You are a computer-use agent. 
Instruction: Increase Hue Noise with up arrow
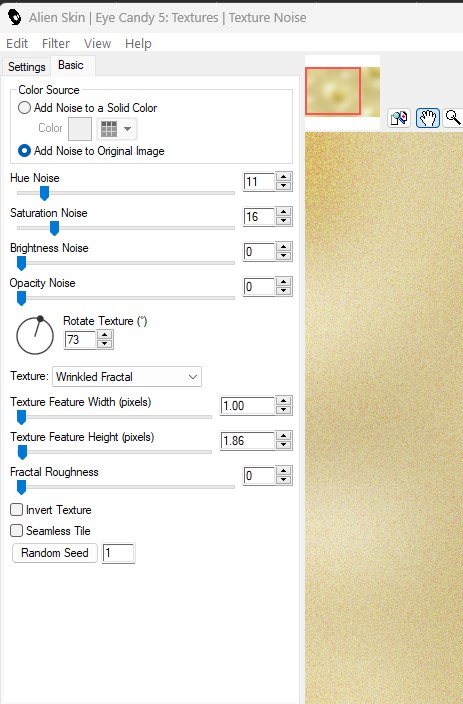(283, 176)
